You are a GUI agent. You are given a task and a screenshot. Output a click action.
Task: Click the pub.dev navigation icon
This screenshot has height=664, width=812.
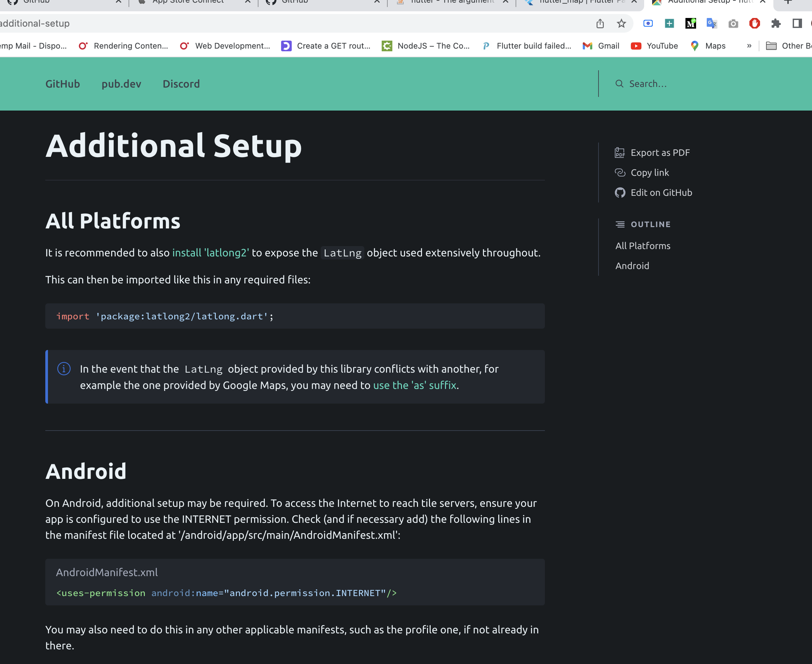(121, 84)
